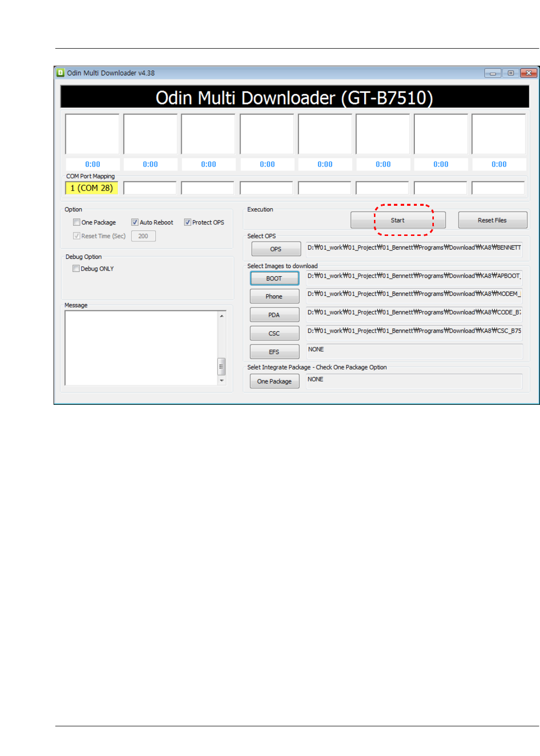
Task: Close the Odin Multi Downloader window
Action: [528, 73]
